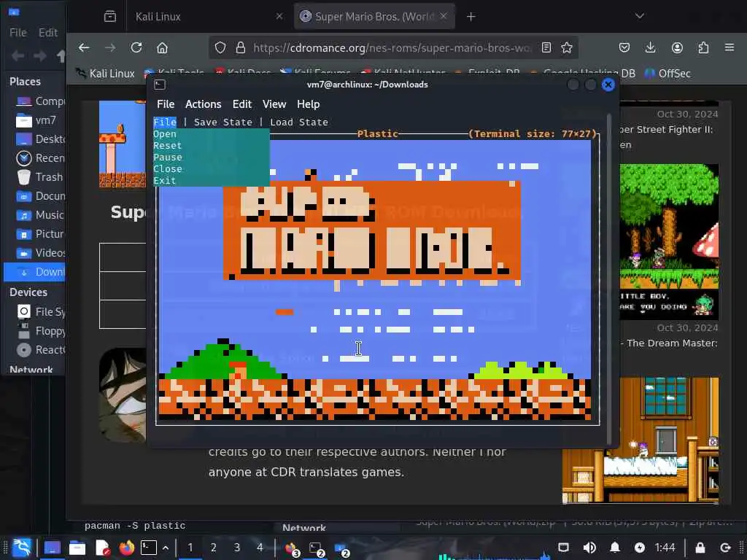This screenshot has width=747, height=560.
Task: Select Music in file manager Places
Action: tap(40, 215)
